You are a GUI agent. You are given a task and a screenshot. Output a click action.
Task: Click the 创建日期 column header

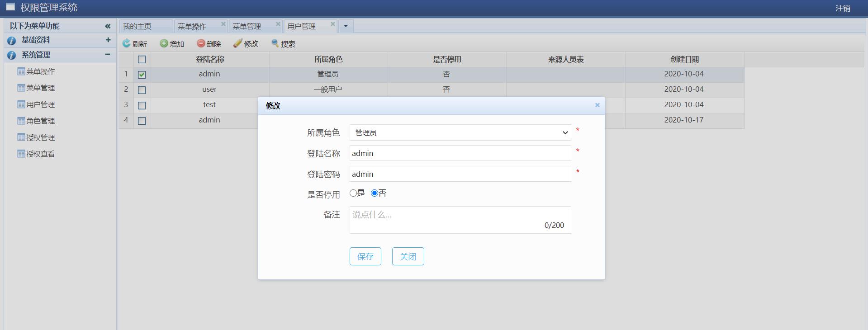pos(685,59)
